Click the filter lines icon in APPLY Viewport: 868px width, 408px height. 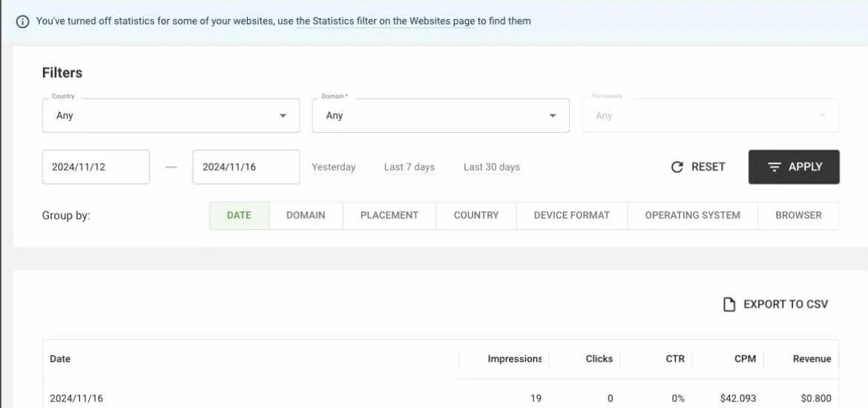point(775,167)
